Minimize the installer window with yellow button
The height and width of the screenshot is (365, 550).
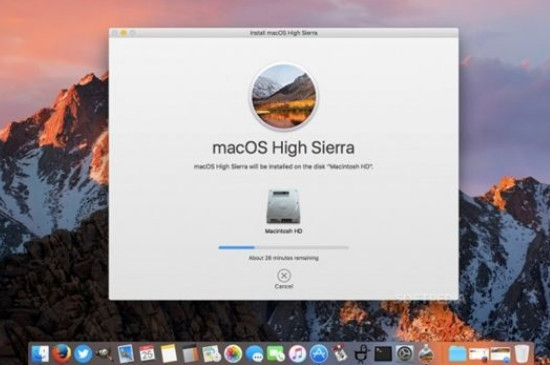(x=123, y=33)
